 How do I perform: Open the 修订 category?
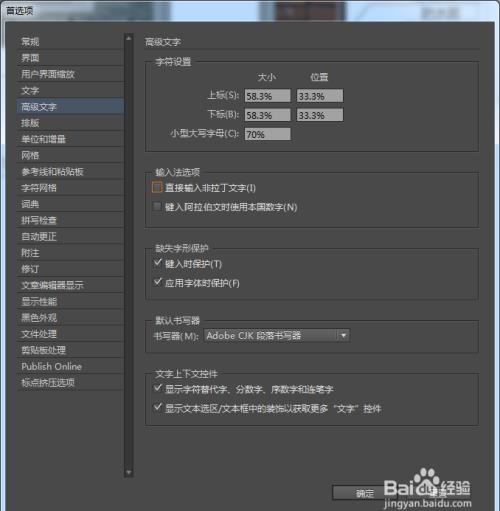[70, 269]
